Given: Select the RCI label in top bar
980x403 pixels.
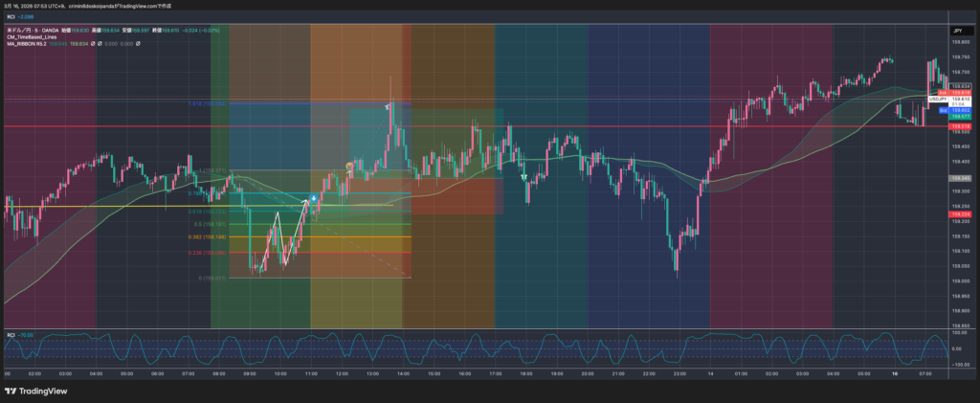Looking at the screenshot, I should click(x=10, y=15).
